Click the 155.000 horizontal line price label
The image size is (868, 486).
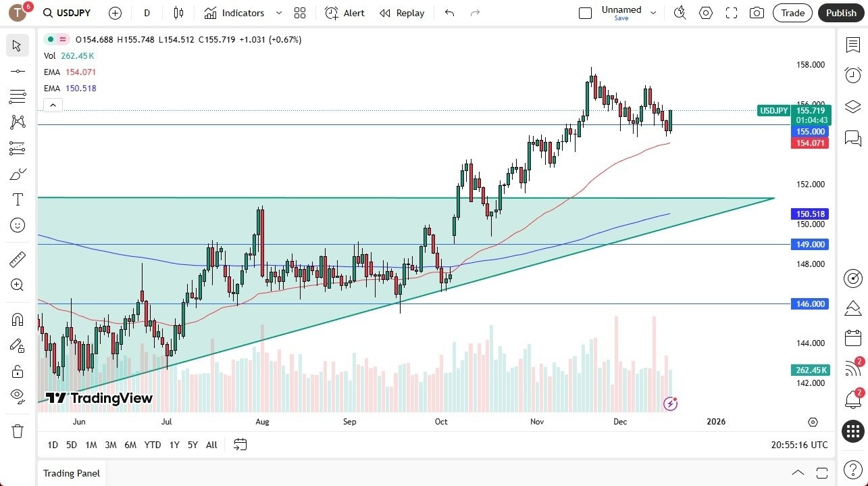[810, 132]
